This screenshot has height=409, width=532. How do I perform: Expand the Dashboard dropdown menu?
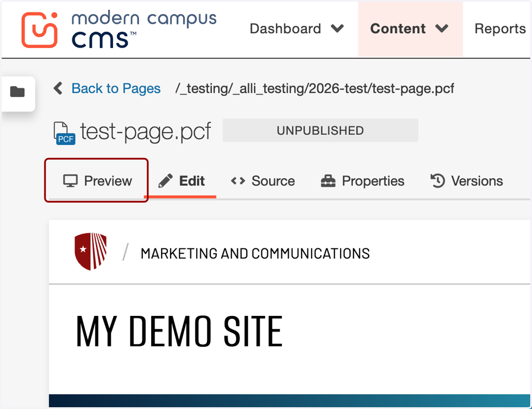tap(297, 29)
